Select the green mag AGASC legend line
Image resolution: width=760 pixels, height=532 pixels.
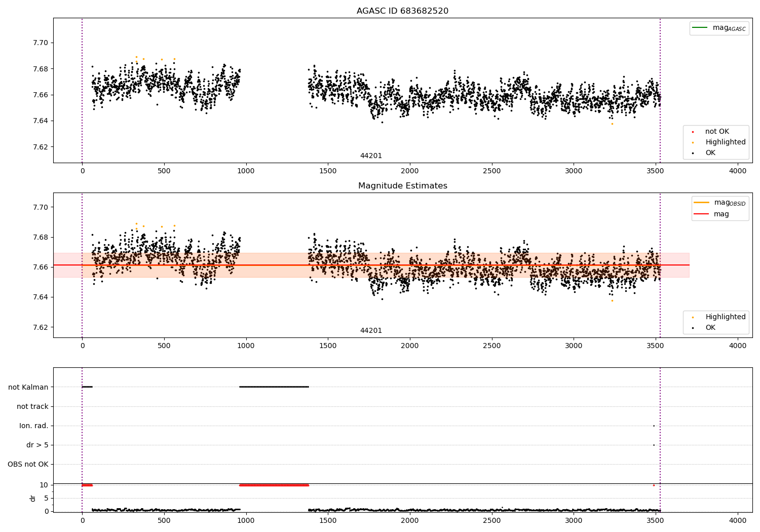pyautogui.click(x=700, y=27)
